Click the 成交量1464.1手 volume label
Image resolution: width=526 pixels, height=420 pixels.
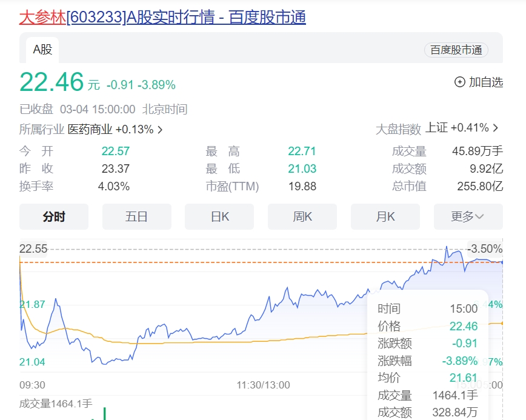56,404
